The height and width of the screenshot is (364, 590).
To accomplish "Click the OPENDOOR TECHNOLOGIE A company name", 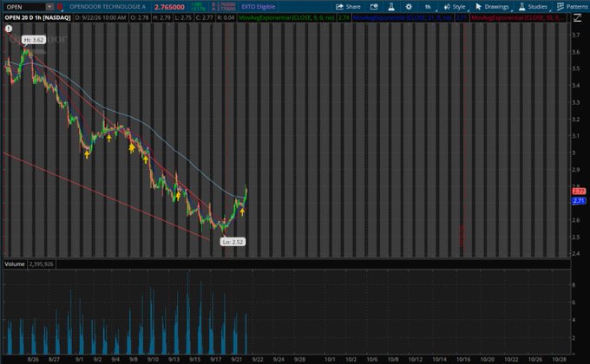I will click(x=108, y=7).
